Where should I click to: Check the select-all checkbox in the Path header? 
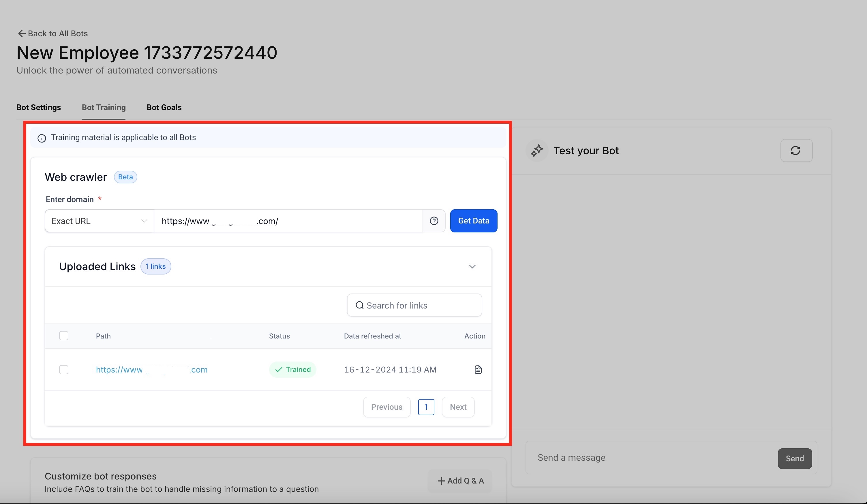64,335
